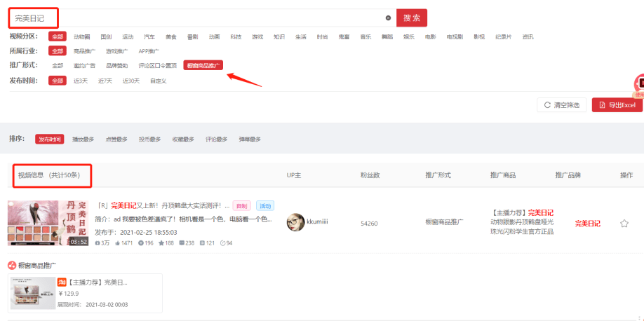Sort by 点赞最多

click(x=116, y=139)
